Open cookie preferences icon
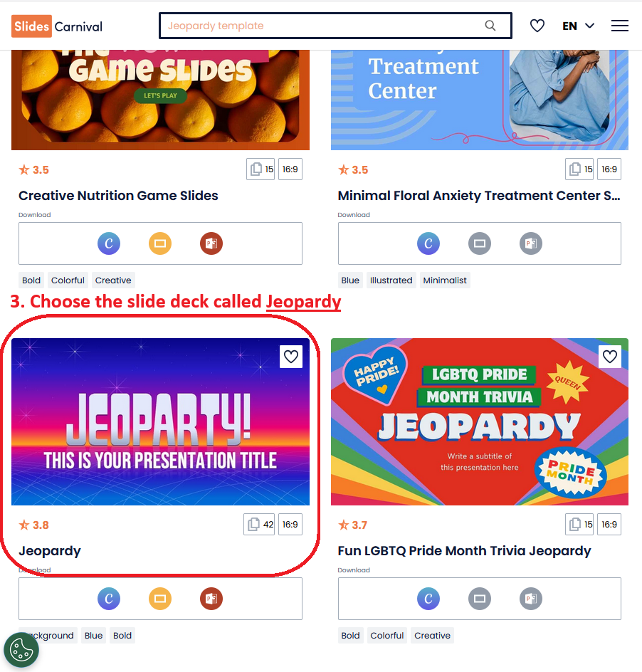Image resolution: width=642 pixels, height=672 pixels. [21, 650]
